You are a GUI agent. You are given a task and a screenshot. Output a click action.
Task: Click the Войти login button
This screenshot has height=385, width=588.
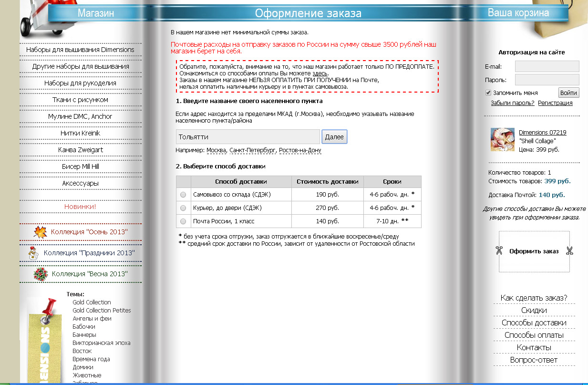(x=568, y=93)
